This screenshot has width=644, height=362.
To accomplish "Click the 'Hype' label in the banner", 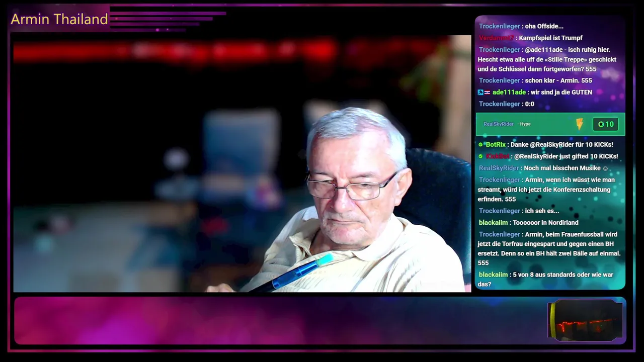I will [525, 124].
